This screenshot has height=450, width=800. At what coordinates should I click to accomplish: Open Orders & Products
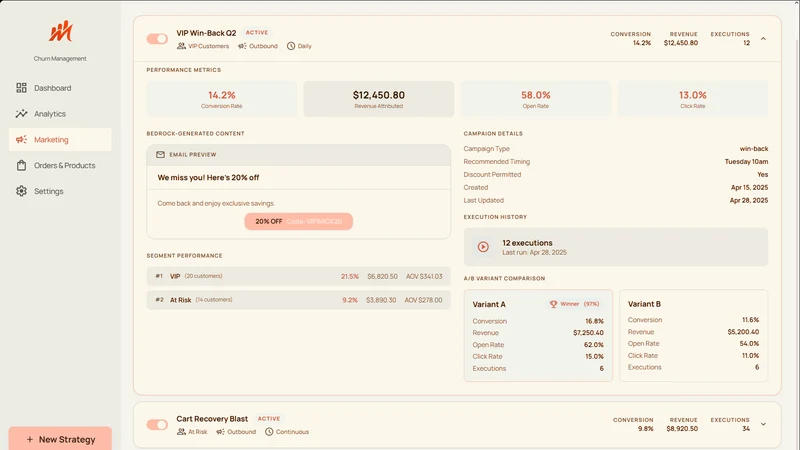60,165
